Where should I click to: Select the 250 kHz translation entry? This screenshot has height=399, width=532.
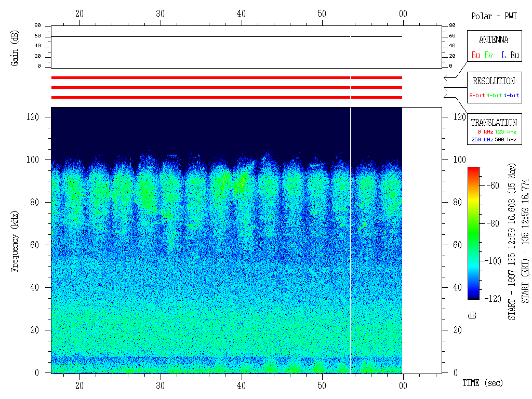483,140
